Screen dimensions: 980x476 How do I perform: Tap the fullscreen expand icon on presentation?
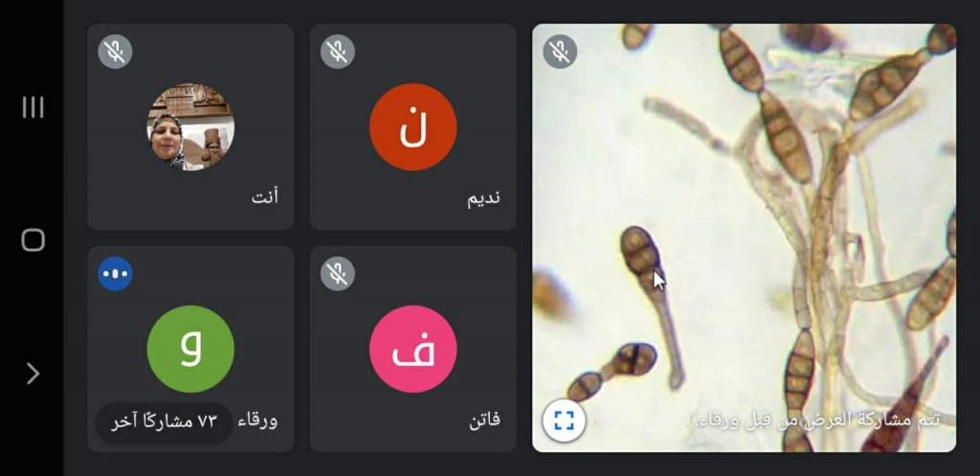(564, 420)
